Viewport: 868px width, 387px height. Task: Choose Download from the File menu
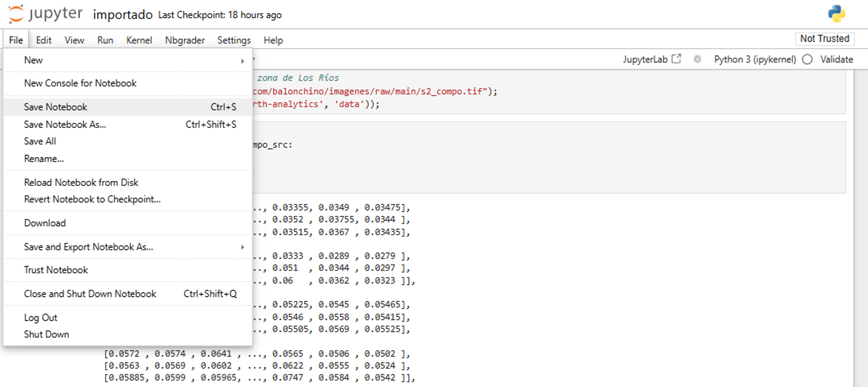point(45,223)
